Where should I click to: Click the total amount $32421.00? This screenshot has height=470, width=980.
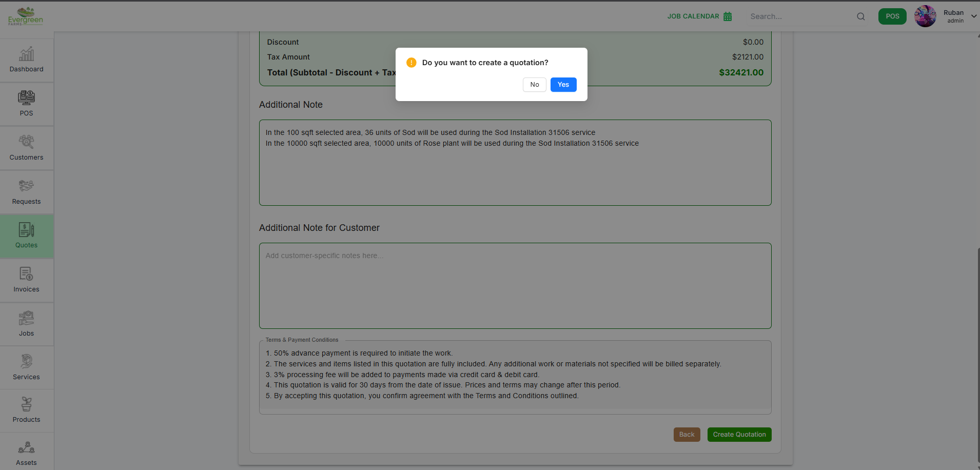(x=741, y=72)
